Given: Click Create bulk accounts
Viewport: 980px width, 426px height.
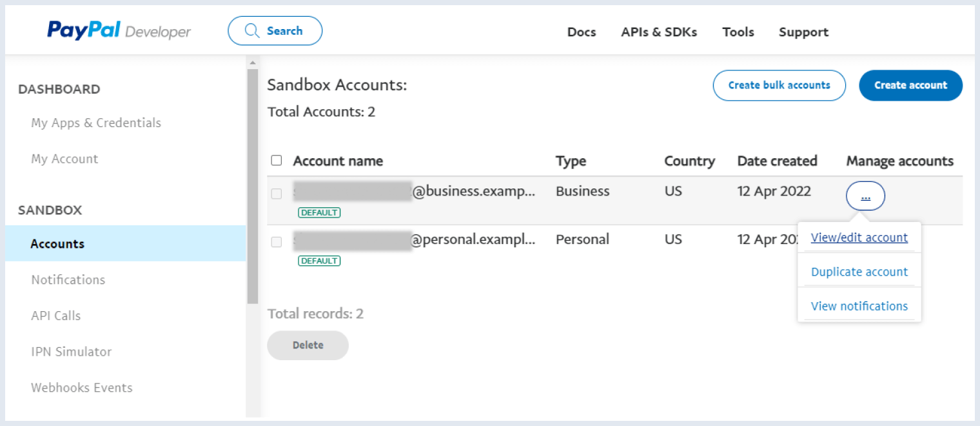Looking at the screenshot, I should click(779, 85).
